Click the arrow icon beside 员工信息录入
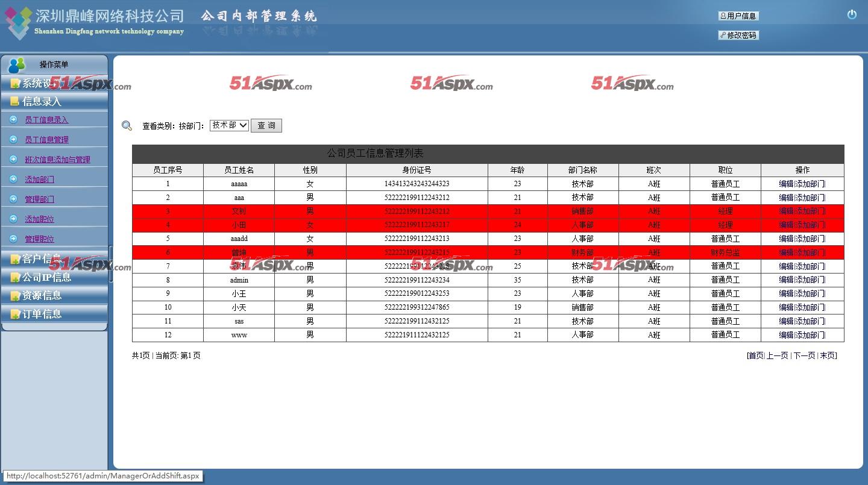The width and height of the screenshot is (868, 485). click(13, 119)
